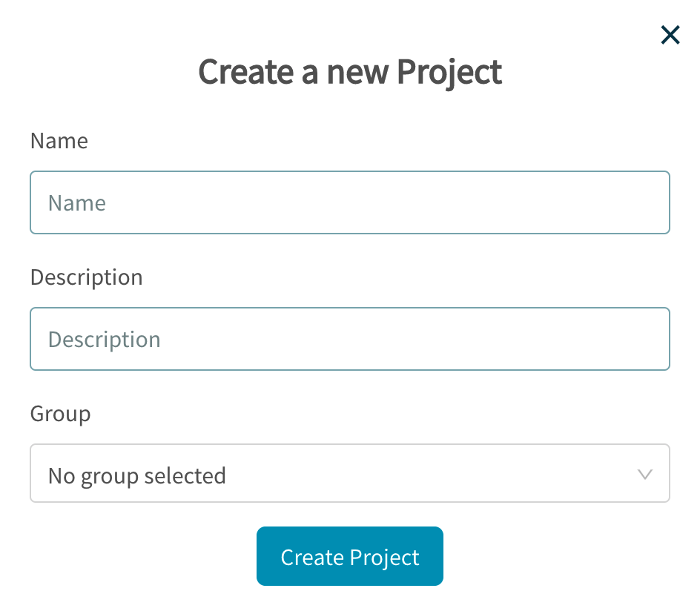
Task: Select the project description entry box
Action: (349, 339)
